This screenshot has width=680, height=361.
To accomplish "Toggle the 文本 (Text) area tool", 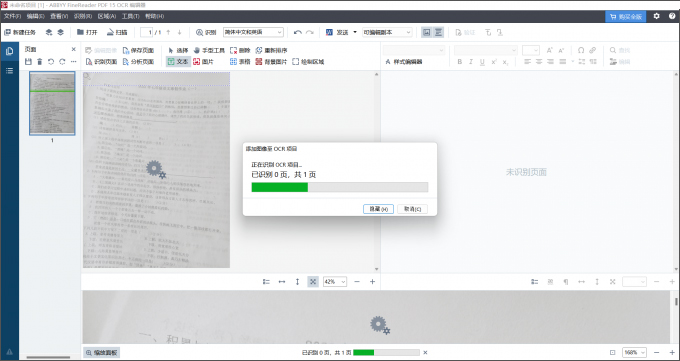I will tap(178, 62).
